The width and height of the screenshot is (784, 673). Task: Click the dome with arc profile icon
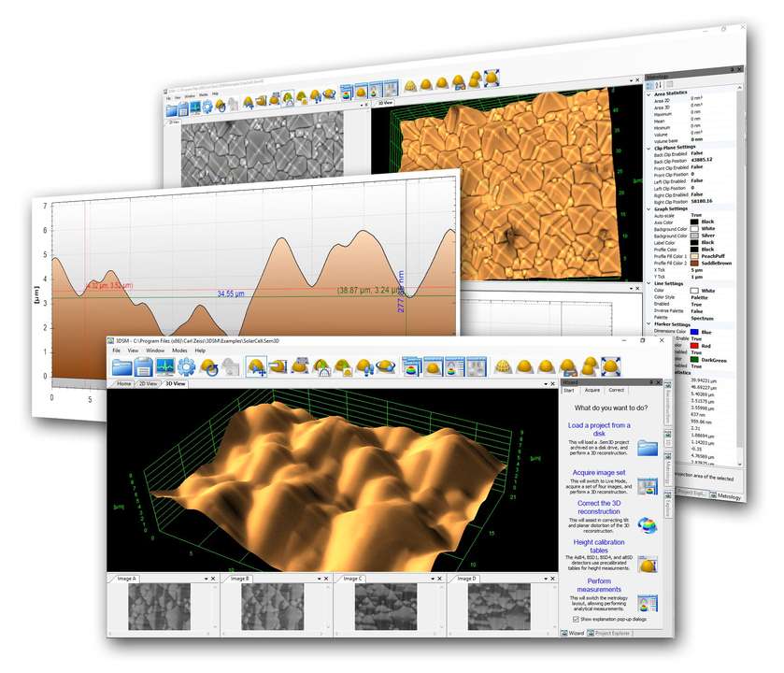321,367
